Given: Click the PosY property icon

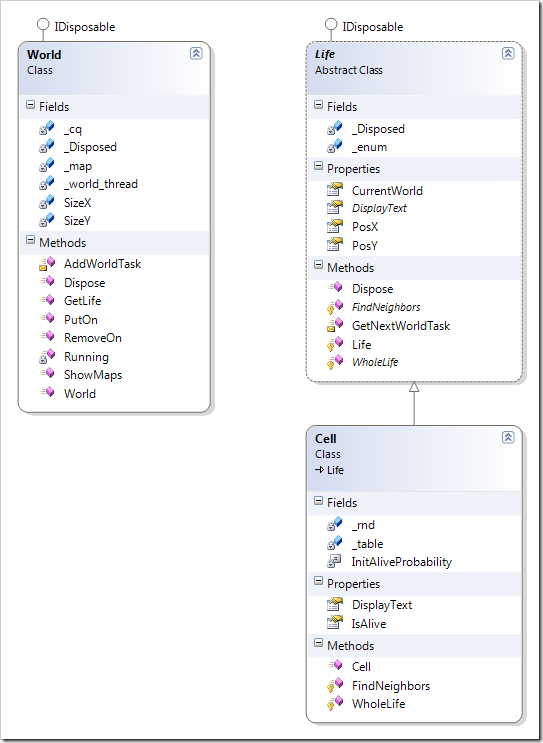Looking at the screenshot, I should (x=335, y=245).
